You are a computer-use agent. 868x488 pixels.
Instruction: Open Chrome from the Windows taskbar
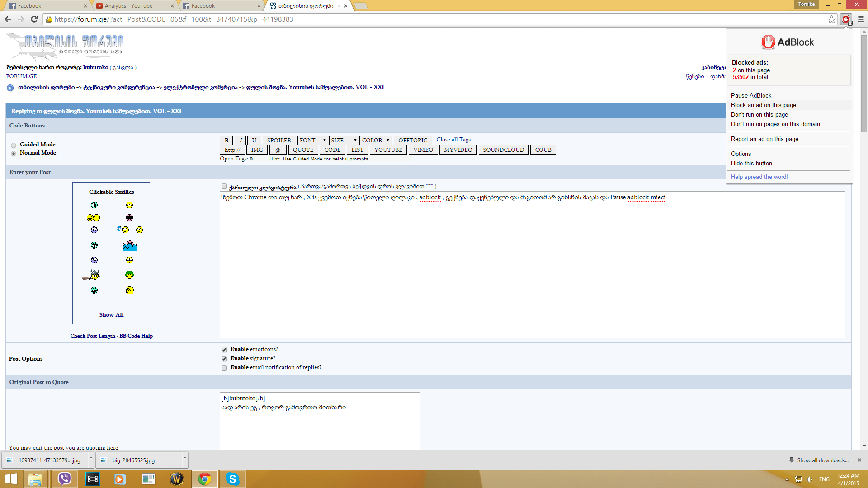pyautogui.click(x=205, y=479)
